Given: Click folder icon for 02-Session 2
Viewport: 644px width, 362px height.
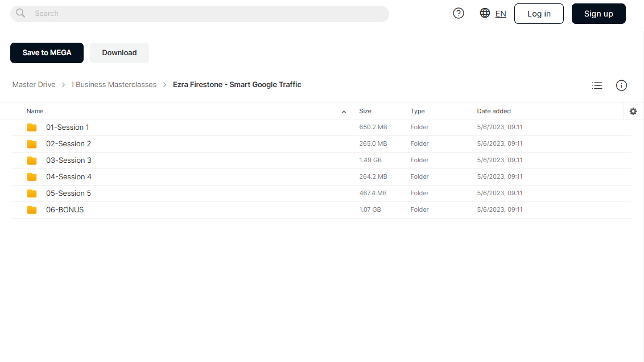Looking at the screenshot, I should coord(32,144).
